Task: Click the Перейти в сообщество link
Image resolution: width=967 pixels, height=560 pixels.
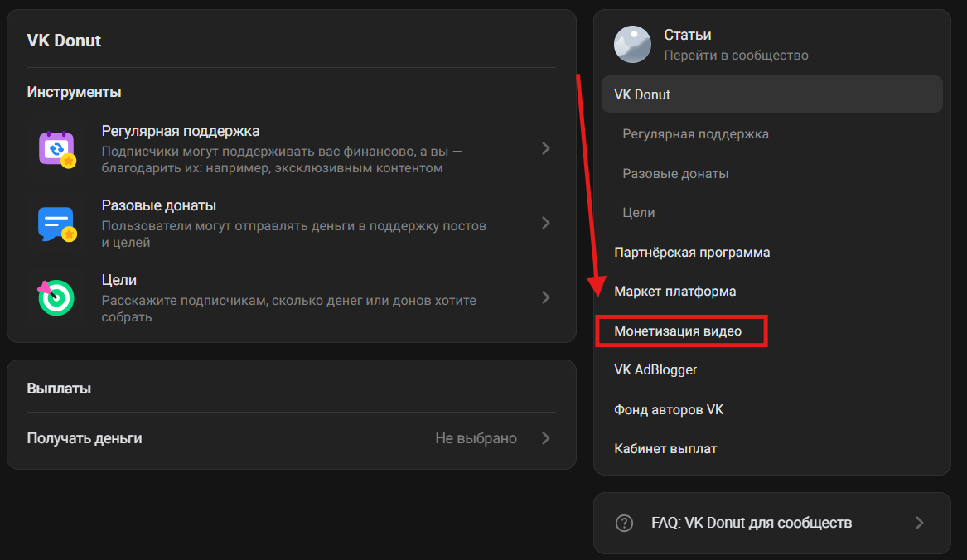Action: pos(736,56)
